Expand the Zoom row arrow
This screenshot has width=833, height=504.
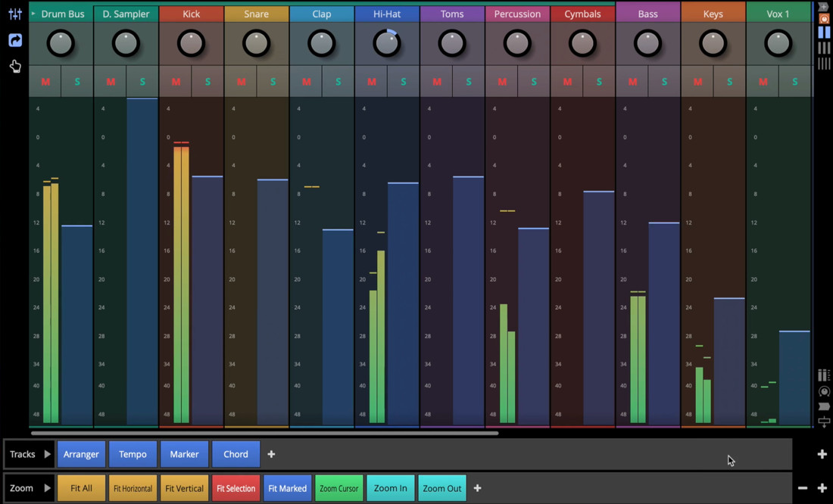point(47,488)
